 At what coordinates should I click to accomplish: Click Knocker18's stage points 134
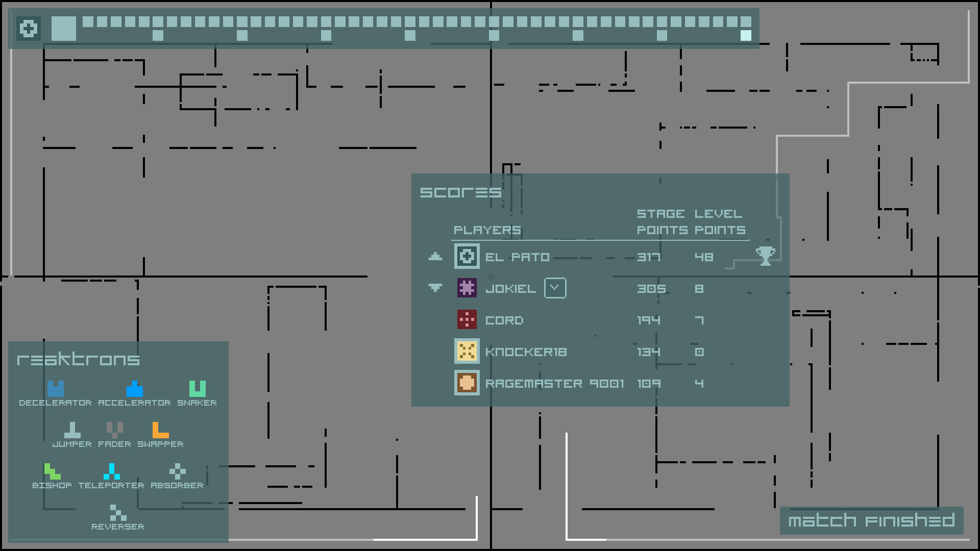click(x=649, y=352)
